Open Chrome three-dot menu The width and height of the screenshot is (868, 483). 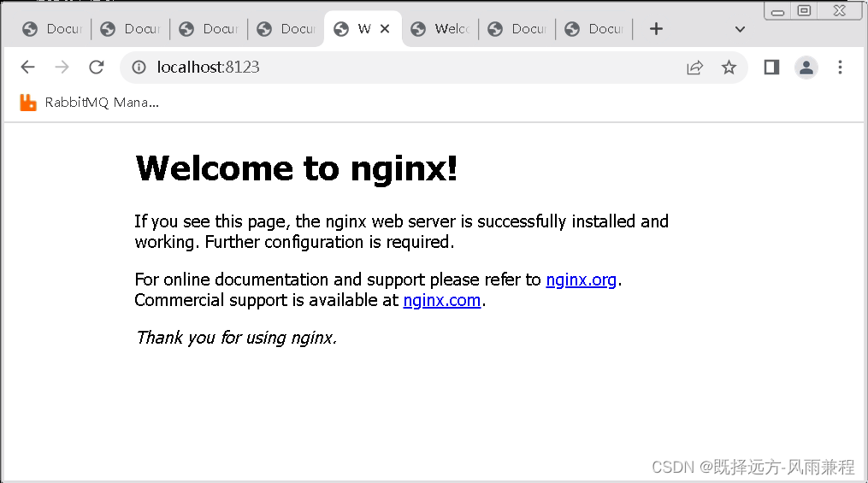(841, 68)
